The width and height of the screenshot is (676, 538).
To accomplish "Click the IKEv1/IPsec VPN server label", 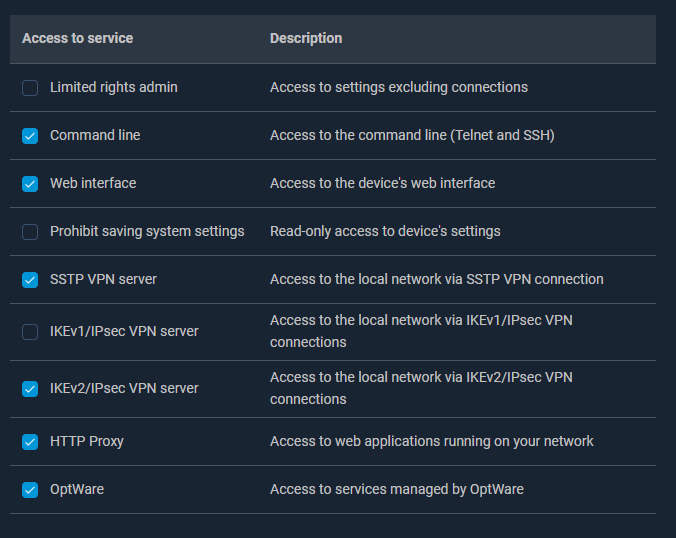I will [124, 332].
